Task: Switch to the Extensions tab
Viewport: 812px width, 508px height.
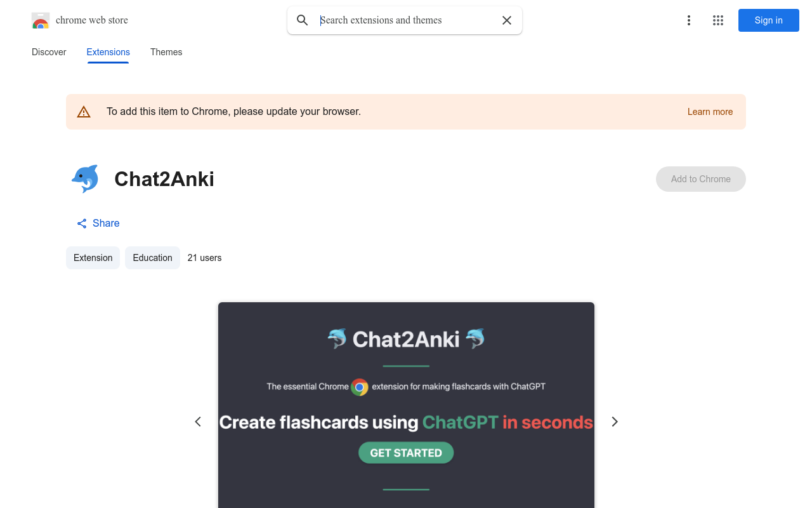Action: [x=108, y=52]
